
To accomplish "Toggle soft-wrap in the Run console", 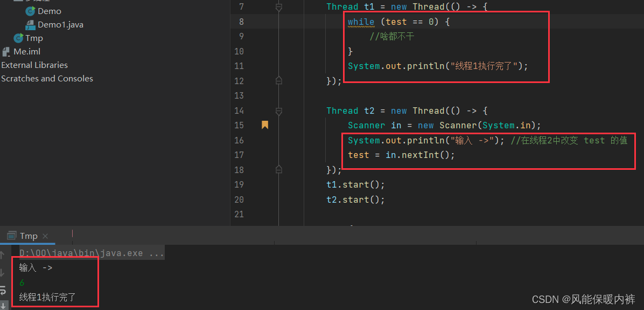I will (3, 290).
